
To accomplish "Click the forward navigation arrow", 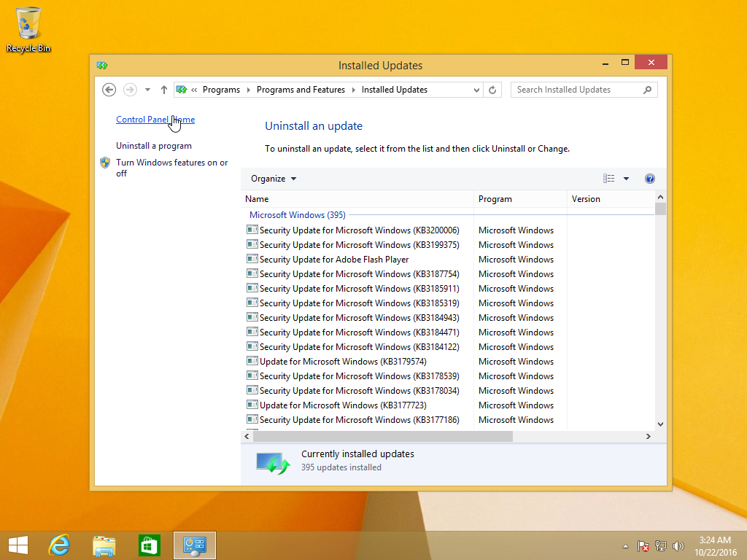I will (129, 89).
